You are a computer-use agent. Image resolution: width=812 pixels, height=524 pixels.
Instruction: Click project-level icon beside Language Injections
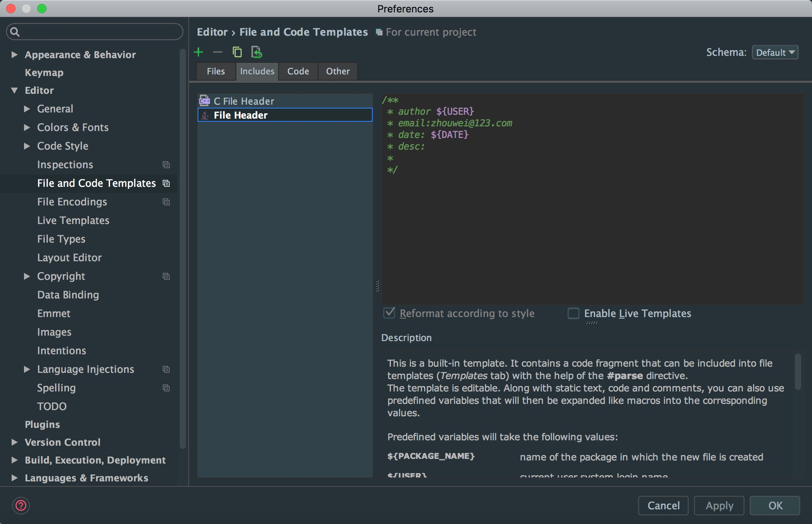pos(166,369)
